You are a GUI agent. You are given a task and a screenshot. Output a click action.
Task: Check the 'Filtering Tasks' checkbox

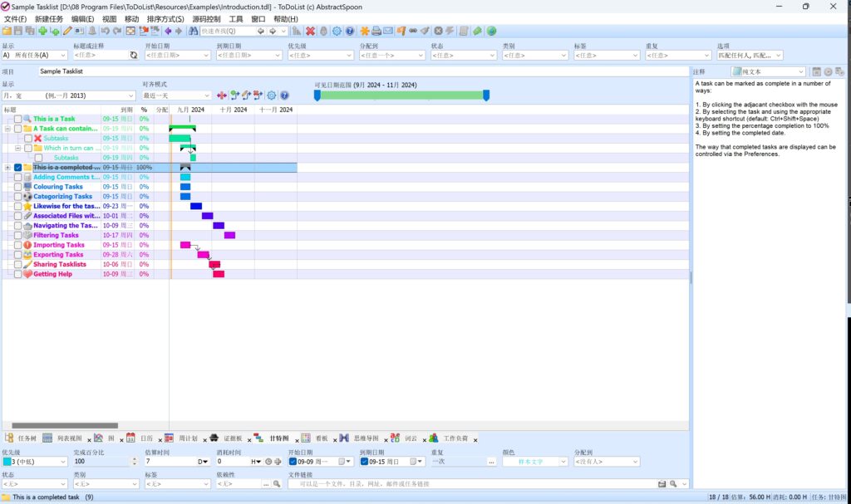coord(18,236)
